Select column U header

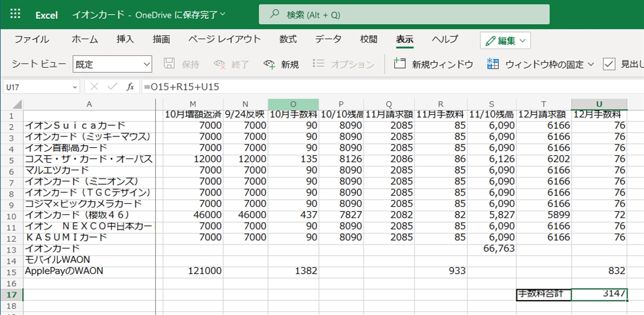[599, 104]
